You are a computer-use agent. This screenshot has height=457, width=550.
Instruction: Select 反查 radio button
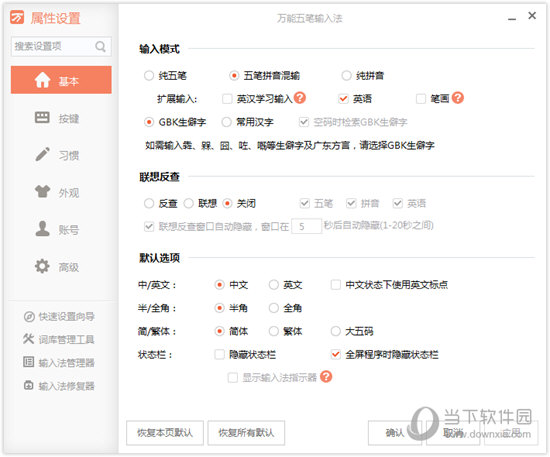[149, 203]
